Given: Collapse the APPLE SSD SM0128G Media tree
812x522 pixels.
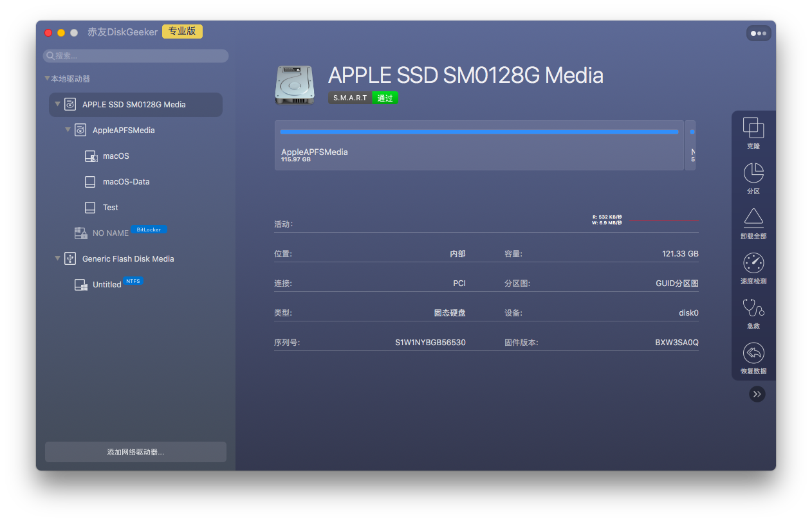Looking at the screenshot, I should tap(57, 104).
